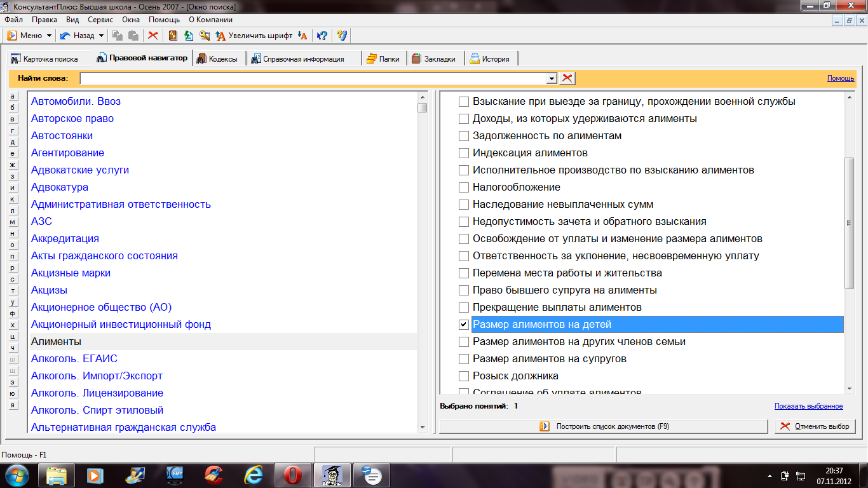Open the yellow question mark help icon

pos(342,36)
